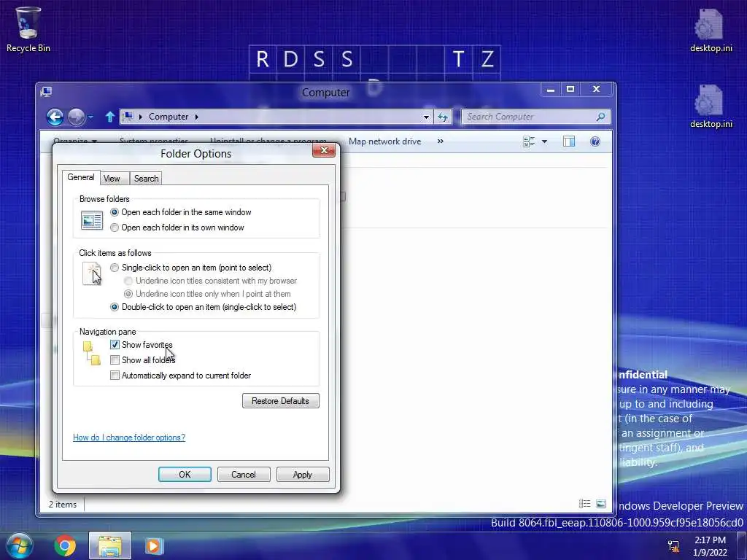Screen dimensions: 747x560
Task: Click the Forward arrow in Computer window
Action: [76, 117]
